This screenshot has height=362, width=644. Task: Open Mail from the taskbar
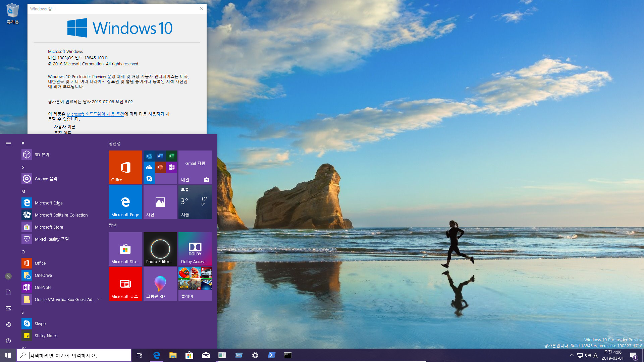pyautogui.click(x=206, y=355)
